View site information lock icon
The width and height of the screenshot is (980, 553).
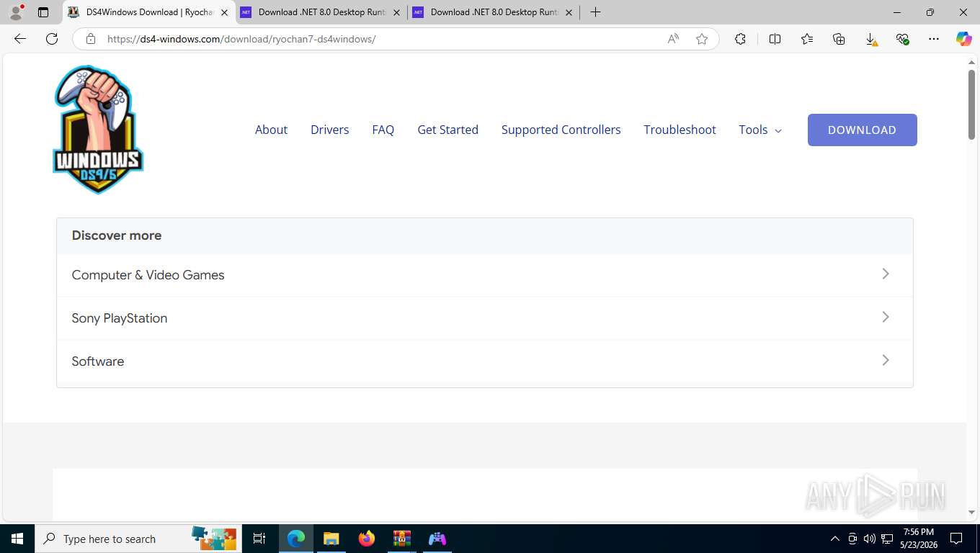point(91,39)
